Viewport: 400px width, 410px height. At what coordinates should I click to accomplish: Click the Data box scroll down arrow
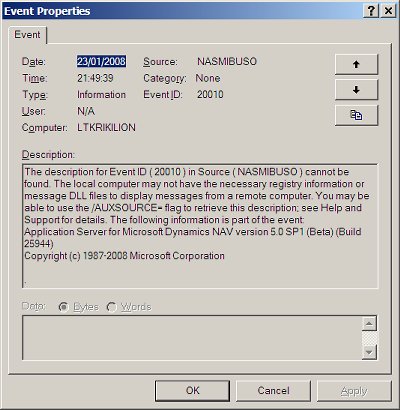[x=369, y=352]
